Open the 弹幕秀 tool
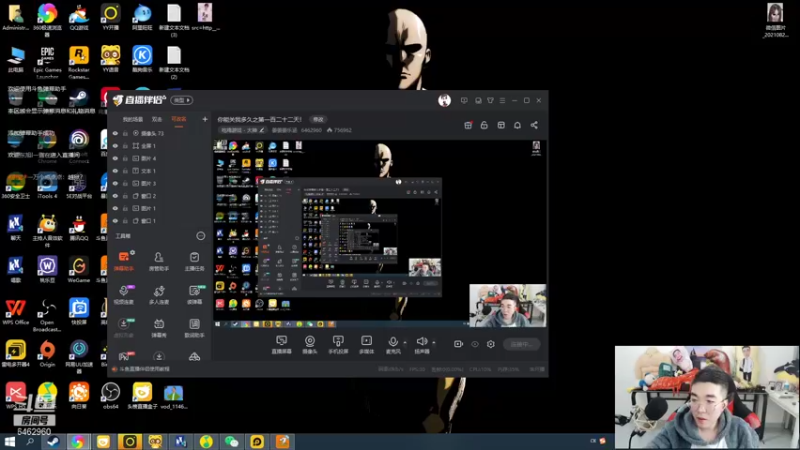The height and width of the screenshot is (450, 800). (x=159, y=328)
